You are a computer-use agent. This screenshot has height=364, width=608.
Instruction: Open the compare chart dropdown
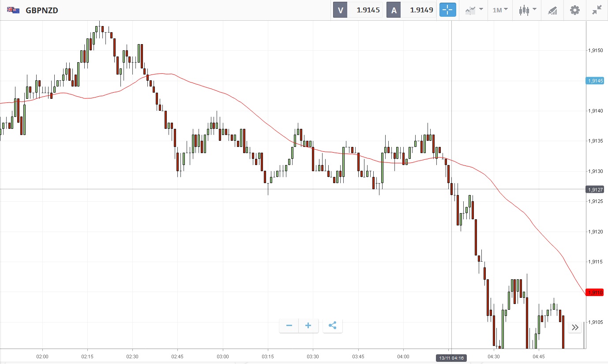474,10
